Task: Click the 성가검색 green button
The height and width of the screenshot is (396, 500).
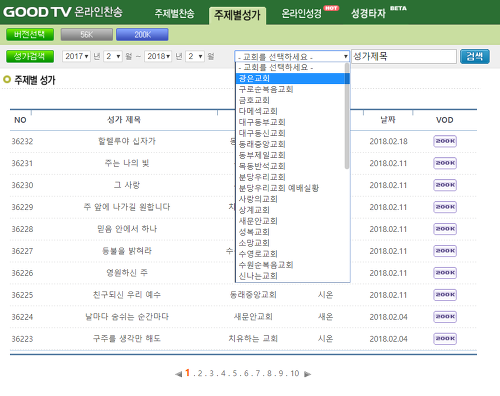Action: click(30, 56)
